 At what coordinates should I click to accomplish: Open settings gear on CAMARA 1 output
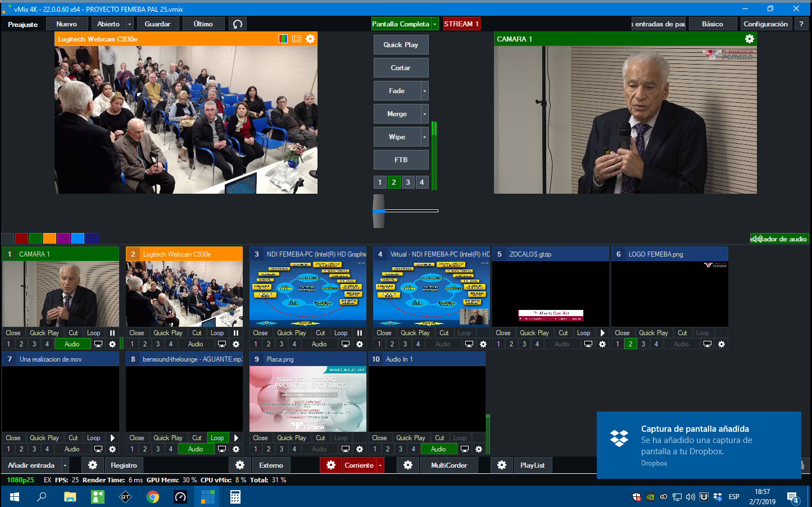point(749,39)
